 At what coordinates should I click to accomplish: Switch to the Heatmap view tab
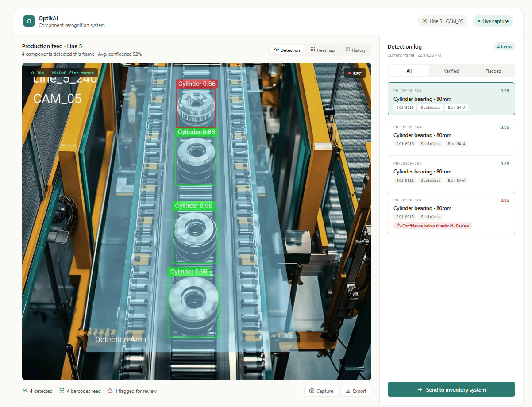(x=323, y=50)
